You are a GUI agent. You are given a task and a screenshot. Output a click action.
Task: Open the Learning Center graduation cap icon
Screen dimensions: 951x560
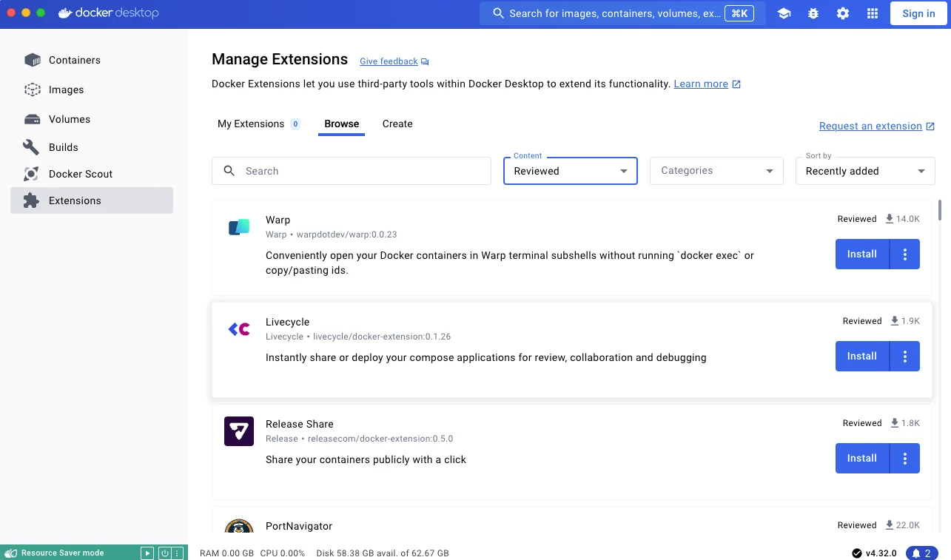(x=784, y=13)
